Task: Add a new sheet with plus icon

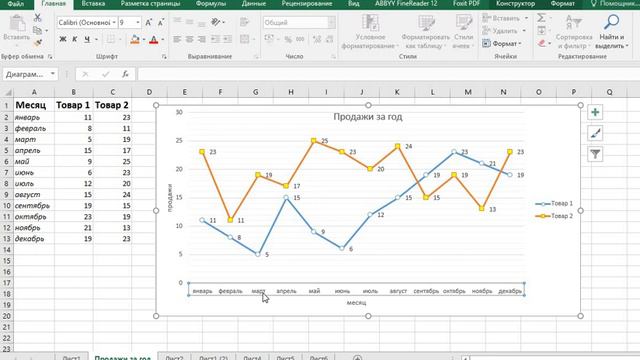Action: [x=357, y=358]
